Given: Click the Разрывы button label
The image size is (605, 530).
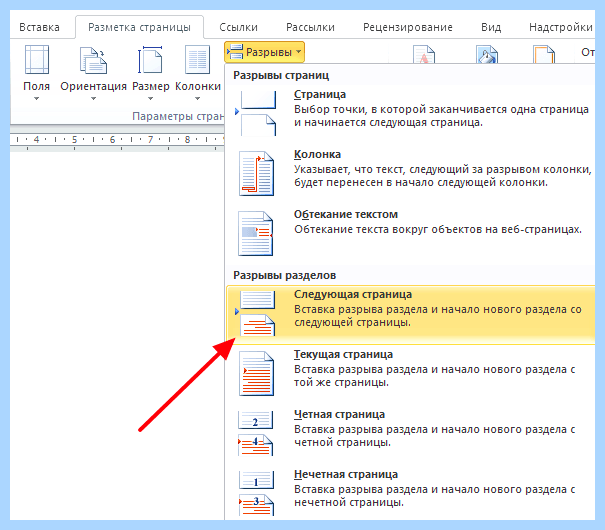Looking at the screenshot, I should point(269,52).
